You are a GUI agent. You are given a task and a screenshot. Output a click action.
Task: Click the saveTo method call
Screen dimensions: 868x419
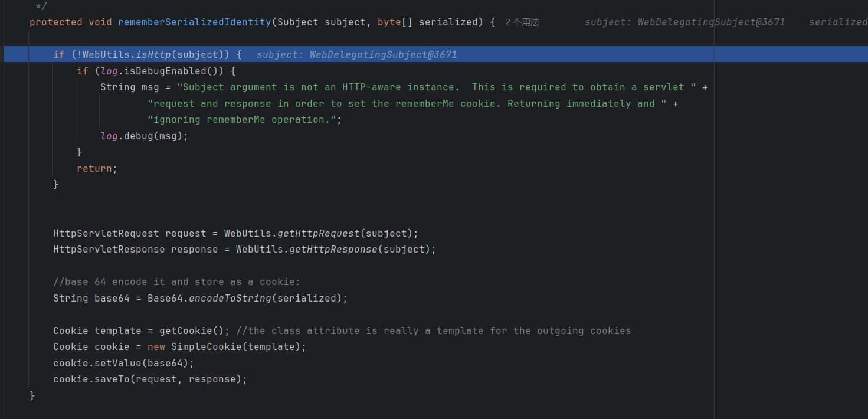coord(112,379)
